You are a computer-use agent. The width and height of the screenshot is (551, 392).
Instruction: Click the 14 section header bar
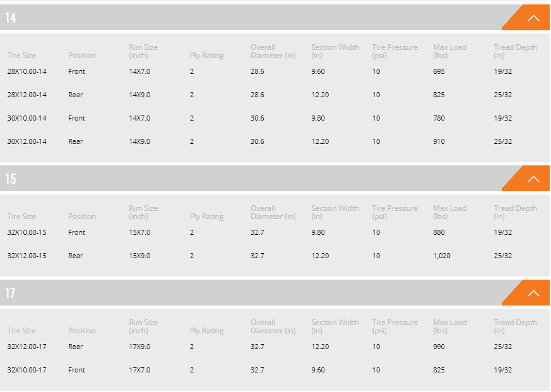click(x=252, y=18)
